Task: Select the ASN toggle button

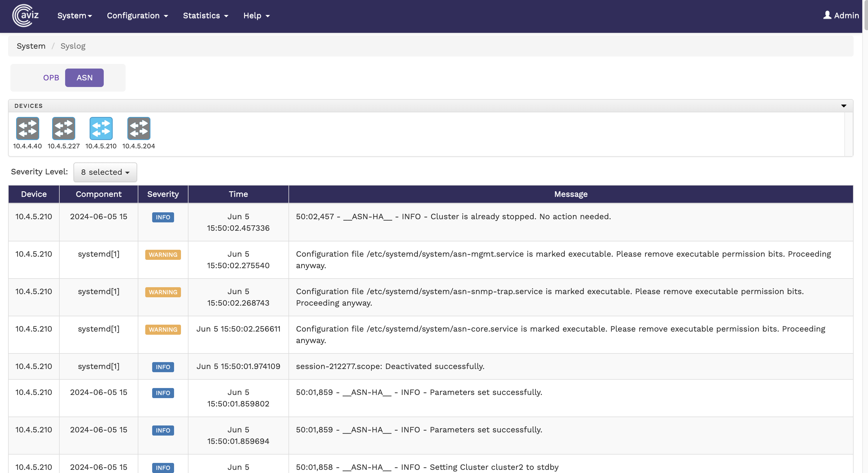Action: pyautogui.click(x=84, y=78)
